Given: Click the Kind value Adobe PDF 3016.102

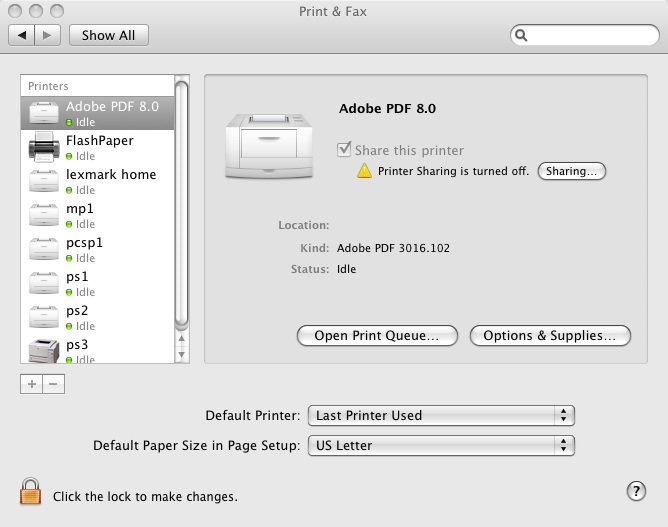Looking at the screenshot, I should point(393,248).
